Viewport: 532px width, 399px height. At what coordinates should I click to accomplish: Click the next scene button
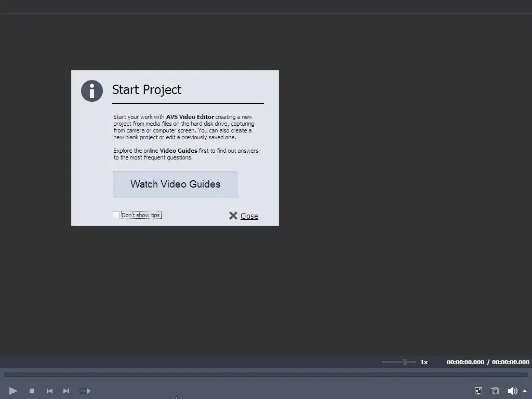[85, 391]
